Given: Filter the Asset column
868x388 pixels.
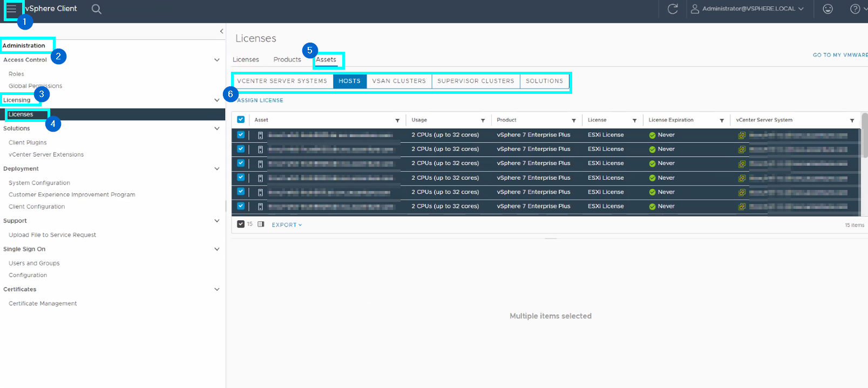Looking at the screenshot, I should click(397, 120).
